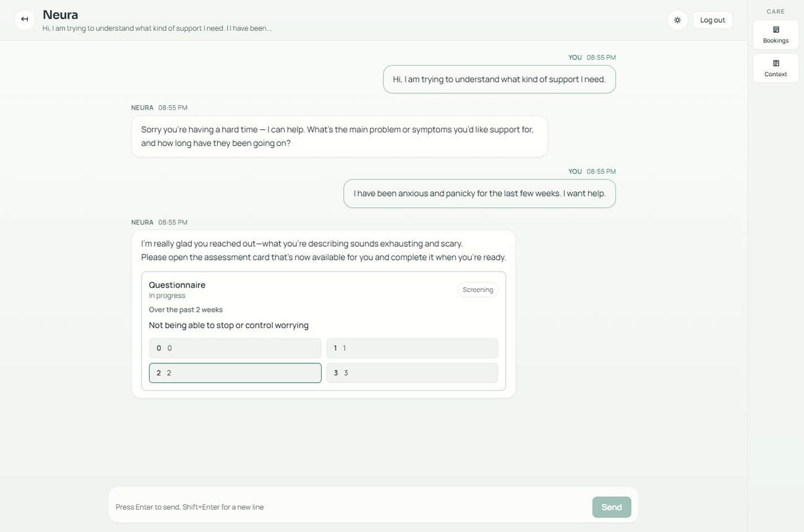Open the Bookings panel in the Care sidebar
This screenshot has height=532, width=804.
click(776, 35)
